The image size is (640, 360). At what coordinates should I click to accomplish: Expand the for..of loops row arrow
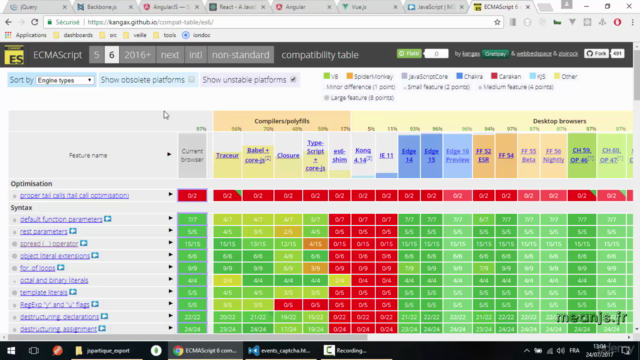pos(170,267)
